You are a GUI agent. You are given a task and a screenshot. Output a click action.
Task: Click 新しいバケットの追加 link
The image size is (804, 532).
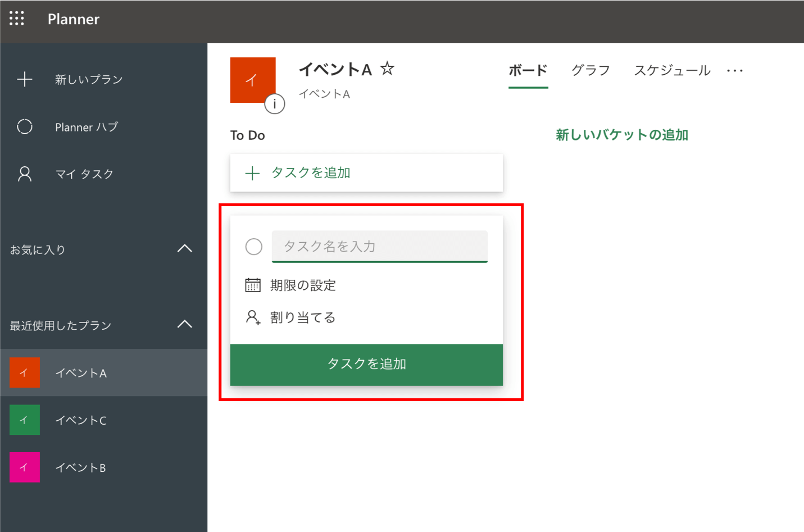pos(622,135)
